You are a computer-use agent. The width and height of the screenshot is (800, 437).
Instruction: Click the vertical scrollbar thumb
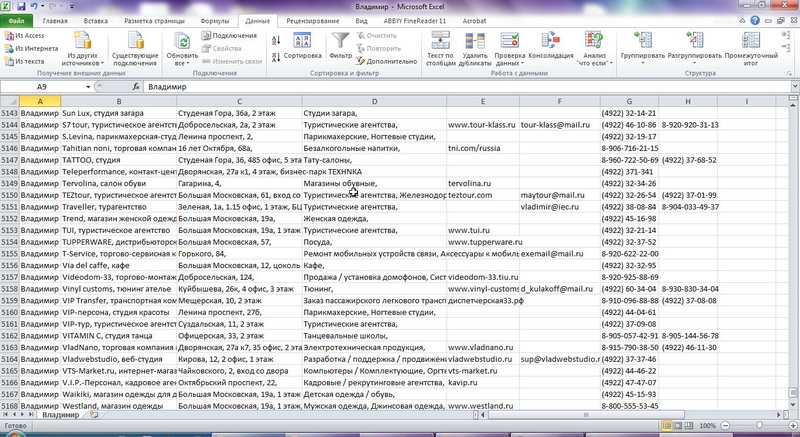793,393
